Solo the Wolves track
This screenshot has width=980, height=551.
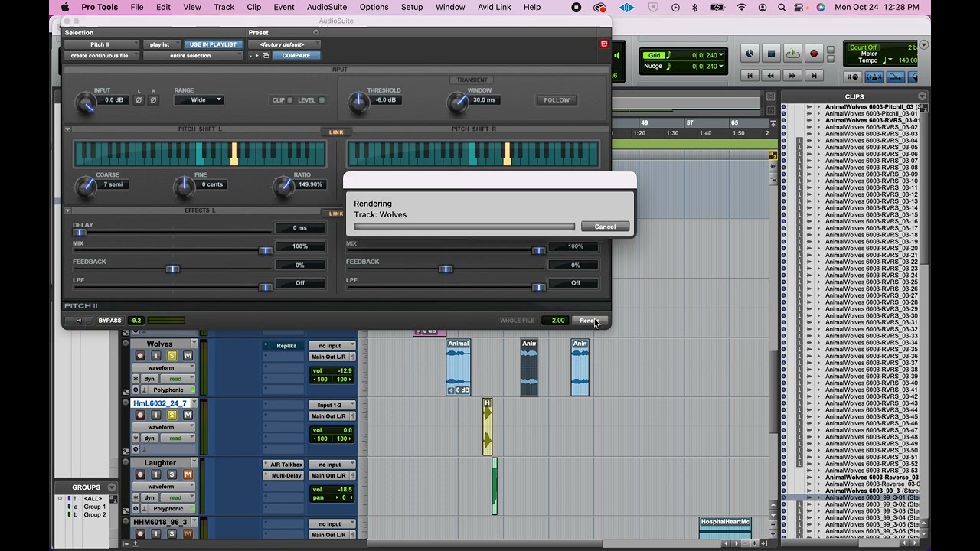(x=171, y=356)
